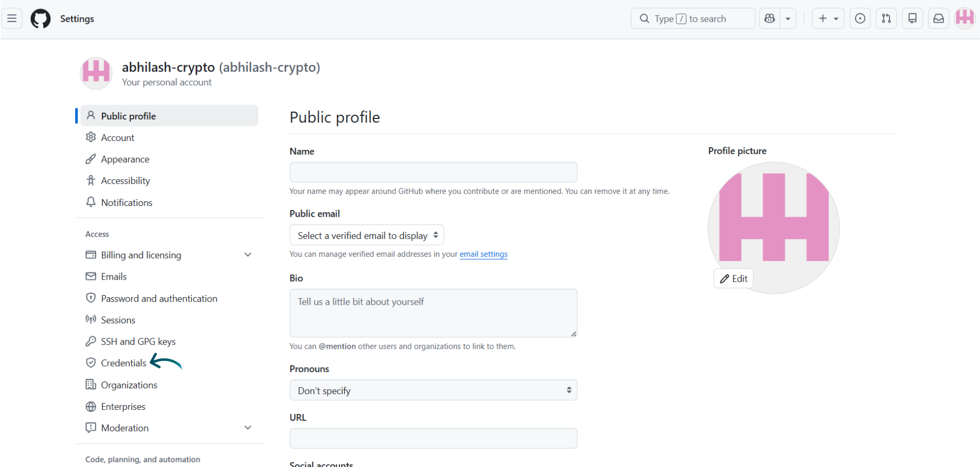Select the Public profile sidebar item

[169, 116]
